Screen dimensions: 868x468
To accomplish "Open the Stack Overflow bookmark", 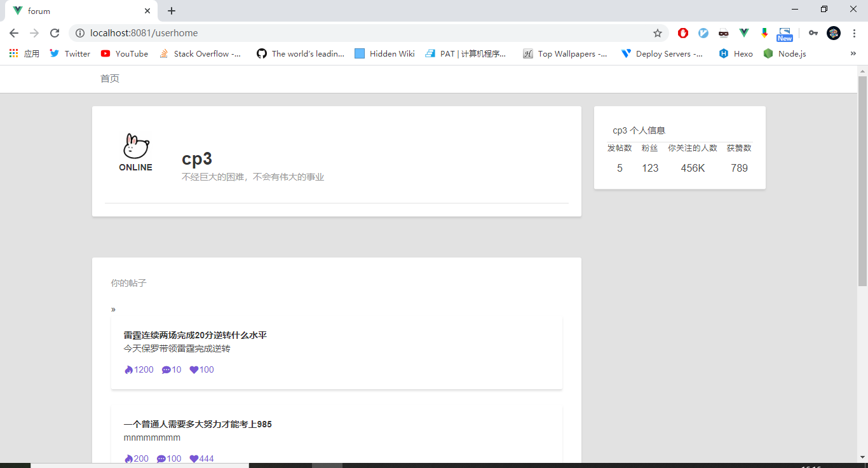I will (x=200, y=54).
